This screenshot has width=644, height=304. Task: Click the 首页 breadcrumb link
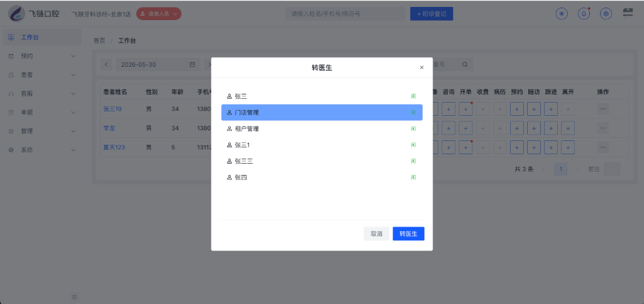click(99, 41)
